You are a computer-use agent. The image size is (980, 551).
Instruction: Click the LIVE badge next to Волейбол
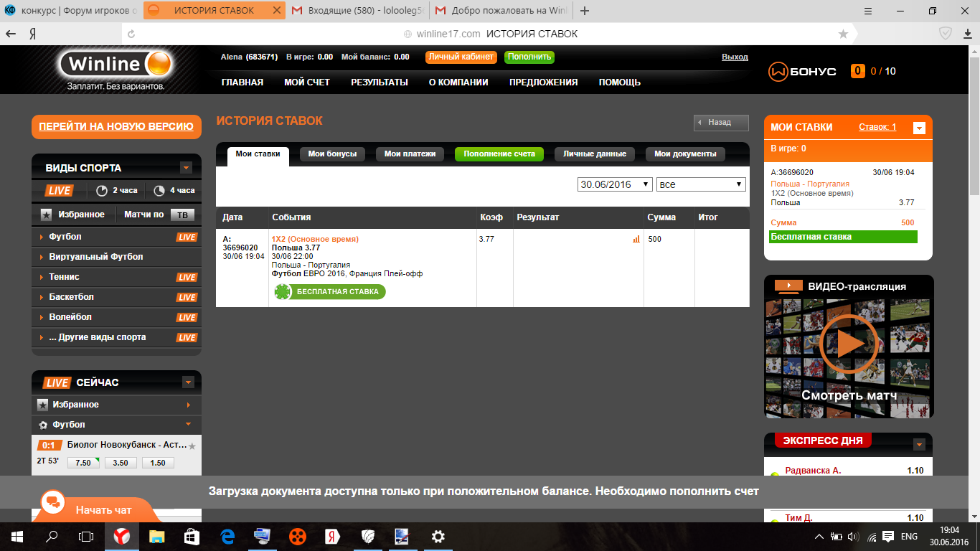(187, 318)
